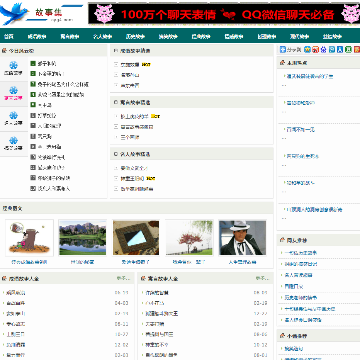Share via the green Douban icon
The width and height of the screenshot is (360, 360).
pos(348,50)
